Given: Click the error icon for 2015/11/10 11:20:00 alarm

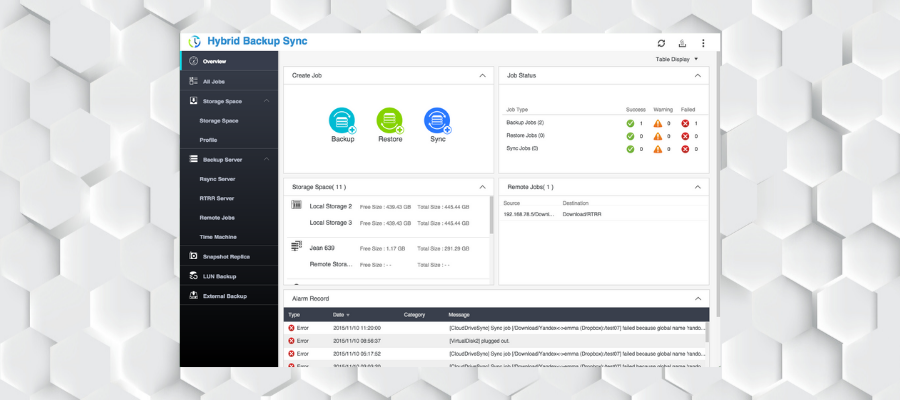Looking at the screenshot, I should [x=292, y=328].
